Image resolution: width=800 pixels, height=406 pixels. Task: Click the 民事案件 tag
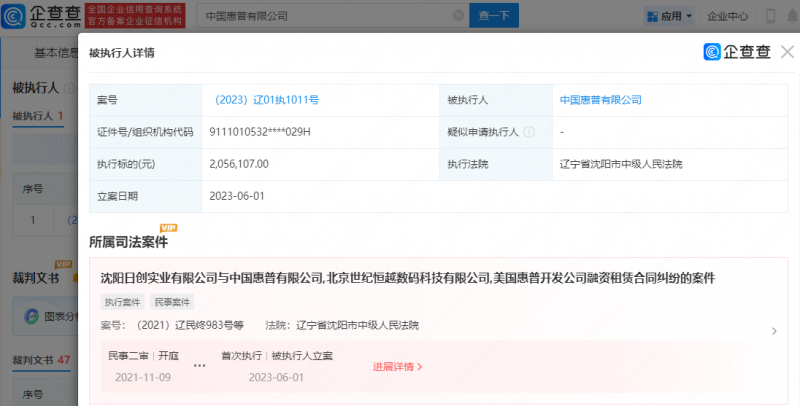click(172, 302)
